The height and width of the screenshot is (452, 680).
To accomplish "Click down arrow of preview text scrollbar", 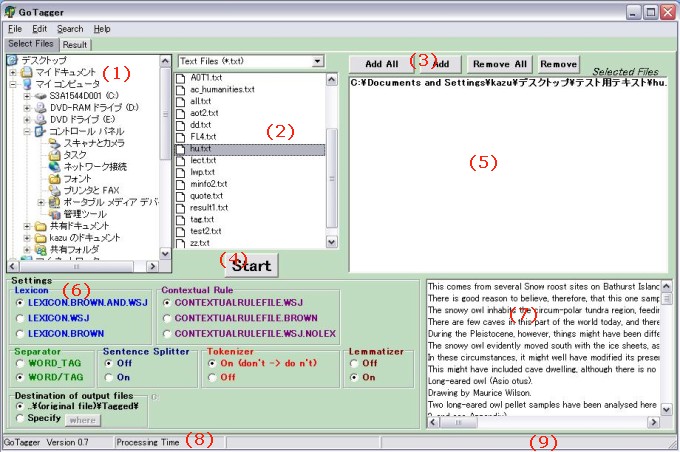I will 667,409.
